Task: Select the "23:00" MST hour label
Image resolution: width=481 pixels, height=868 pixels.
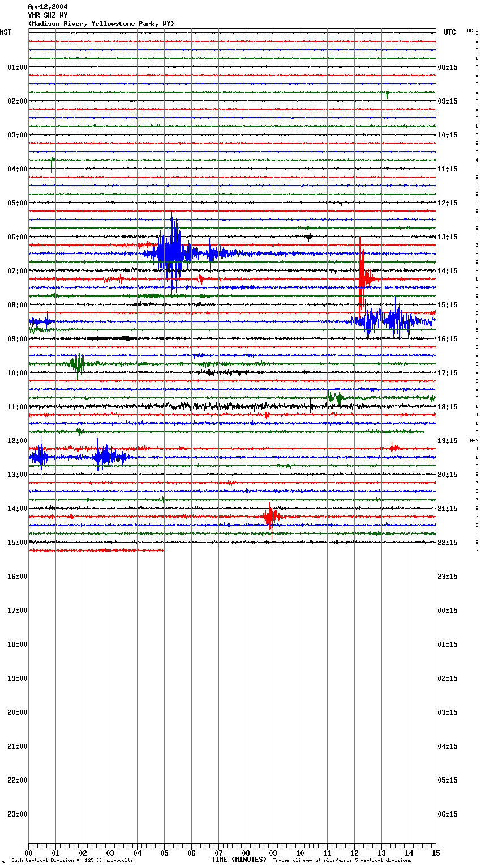Action: [18, 814]
